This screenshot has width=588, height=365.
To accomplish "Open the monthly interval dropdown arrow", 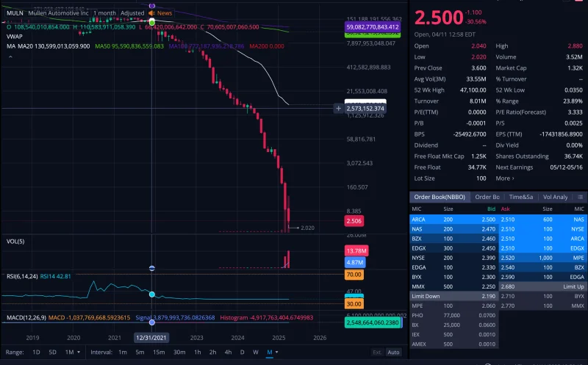I will click(277, 353).
